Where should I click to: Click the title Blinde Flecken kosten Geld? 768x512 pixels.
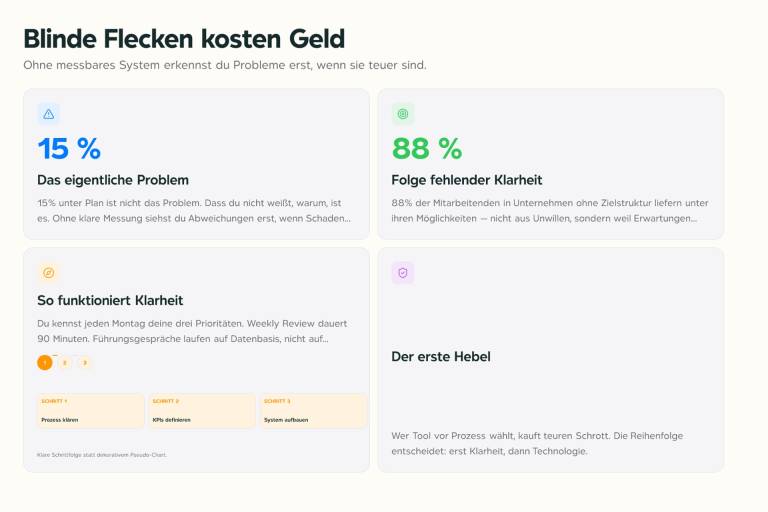tap(184, 39)
